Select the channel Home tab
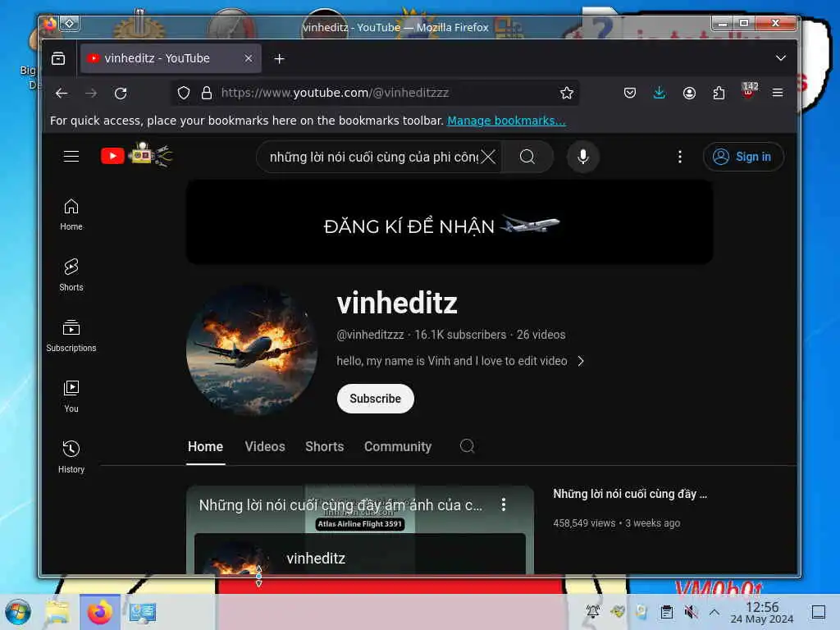840x630 pixels. (x=205, y=447)
